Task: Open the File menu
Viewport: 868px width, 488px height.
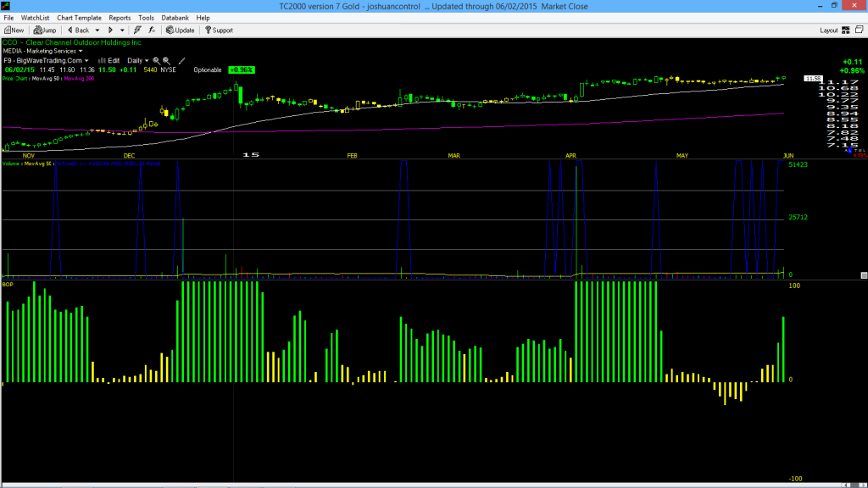Action: point(8,18)
